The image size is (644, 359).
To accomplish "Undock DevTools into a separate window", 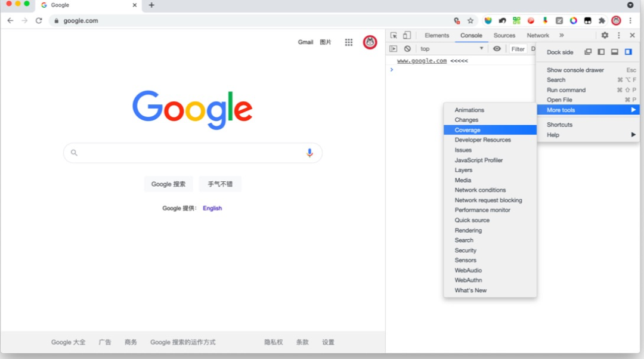I will (x=588, y=52).
